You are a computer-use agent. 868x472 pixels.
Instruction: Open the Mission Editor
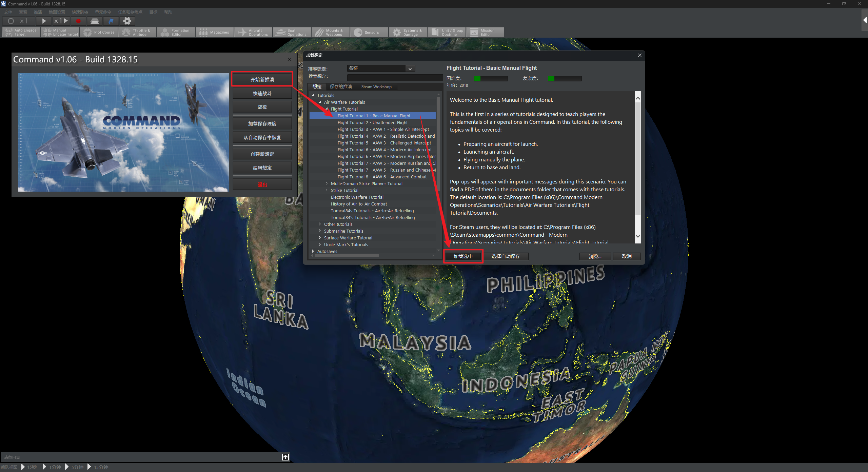[x=485, y=33]
